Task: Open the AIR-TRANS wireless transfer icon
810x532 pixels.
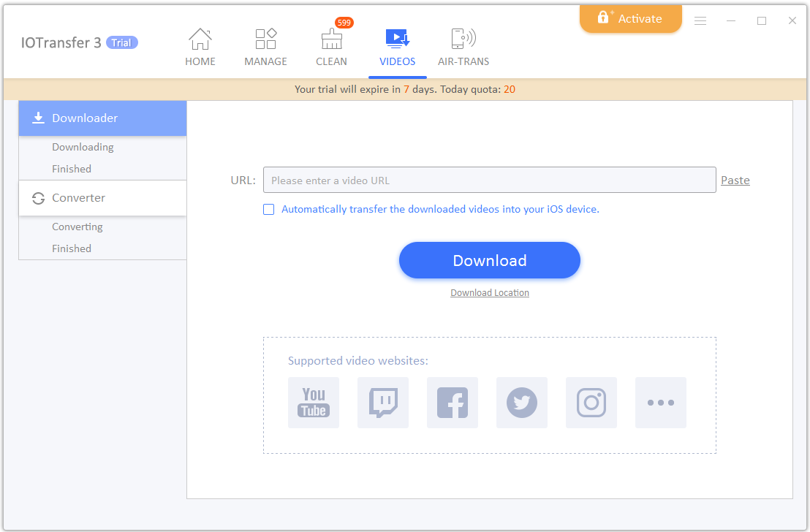Action: tap(463, 40)
